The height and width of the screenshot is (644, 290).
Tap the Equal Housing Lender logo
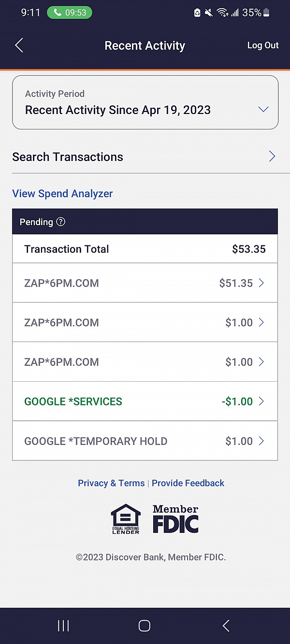(x=126, y=519)
